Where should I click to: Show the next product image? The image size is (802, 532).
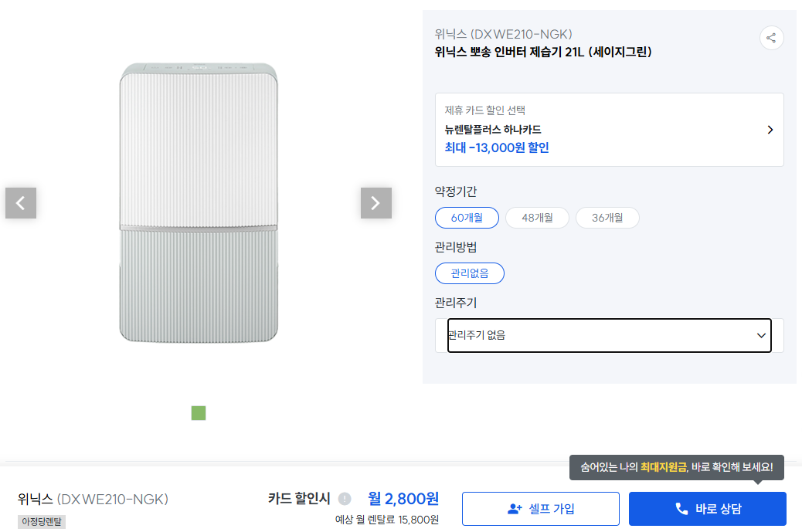(x=376, y=203)
